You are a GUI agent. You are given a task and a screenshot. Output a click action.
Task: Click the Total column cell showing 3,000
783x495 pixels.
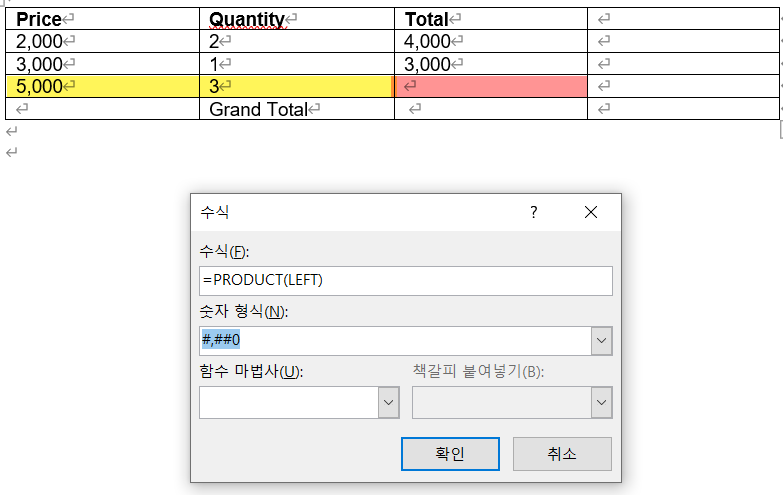(x=491, y=63)
